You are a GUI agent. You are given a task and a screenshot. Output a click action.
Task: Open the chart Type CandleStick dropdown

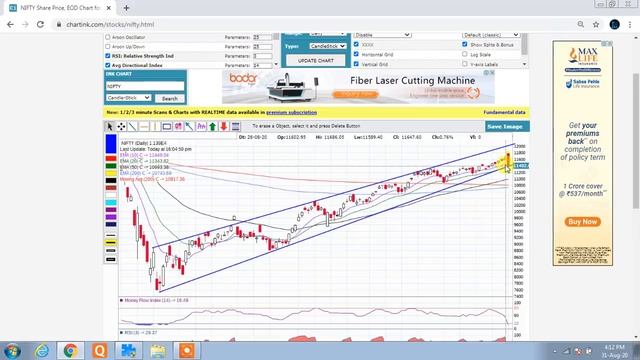(x=327, y=46)
